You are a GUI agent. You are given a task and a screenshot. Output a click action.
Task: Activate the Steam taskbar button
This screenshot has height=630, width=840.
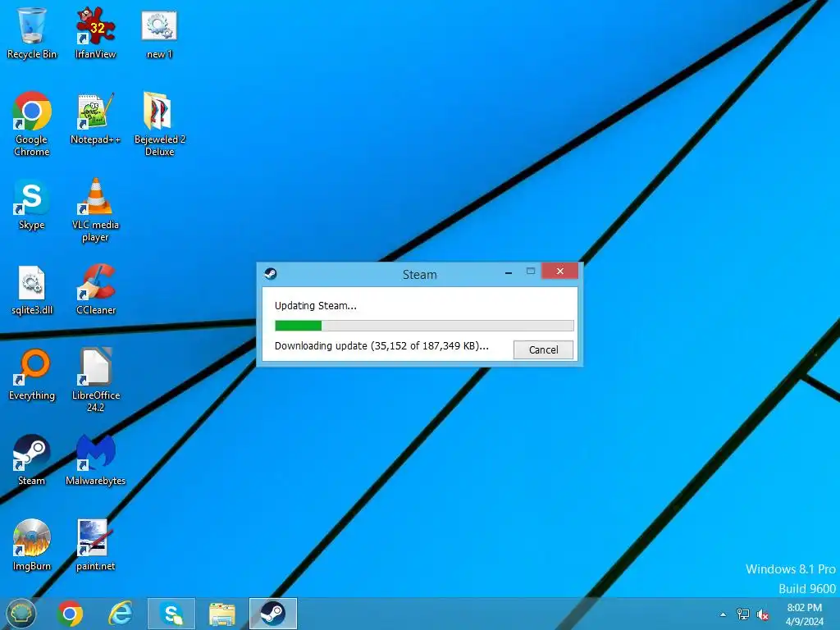click(x=272, y=614)
